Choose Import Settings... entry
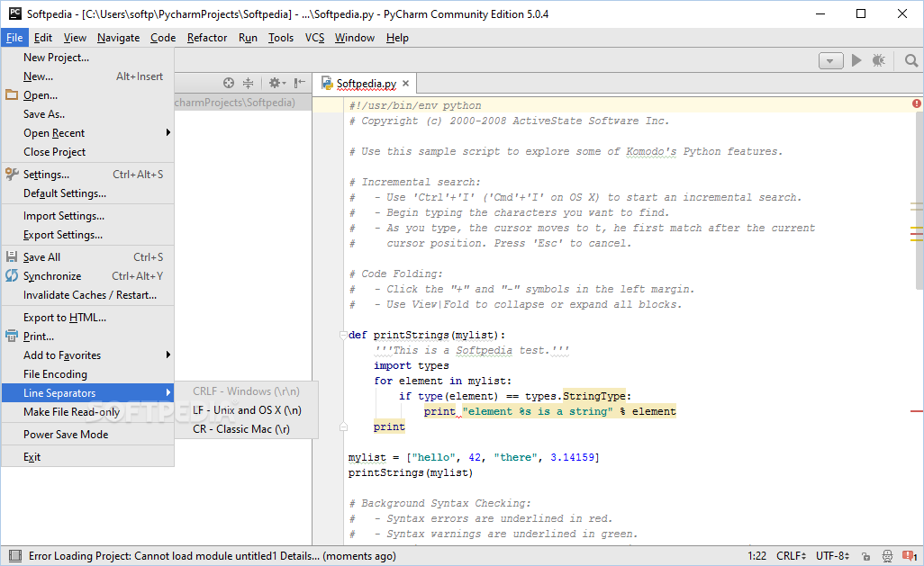The width and height of the screenshot is (924, 566). pyautogui.click(x=87, y=216)
